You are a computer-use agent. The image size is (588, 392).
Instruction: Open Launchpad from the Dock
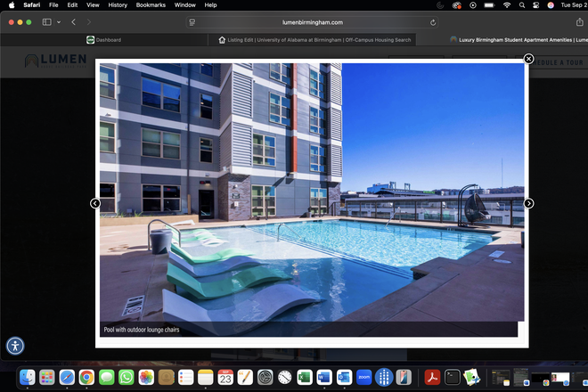[47, 378]
